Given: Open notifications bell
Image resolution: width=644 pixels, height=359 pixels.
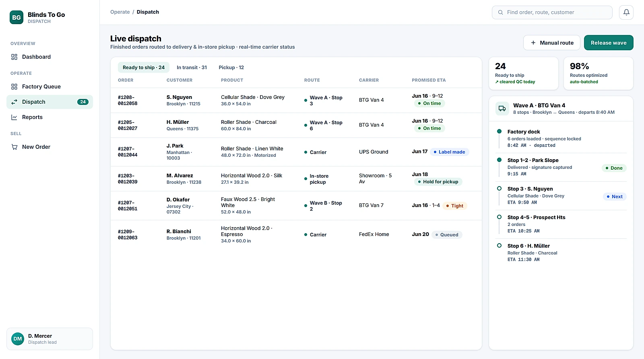Looking at the screenshot, I should point(626,12).
